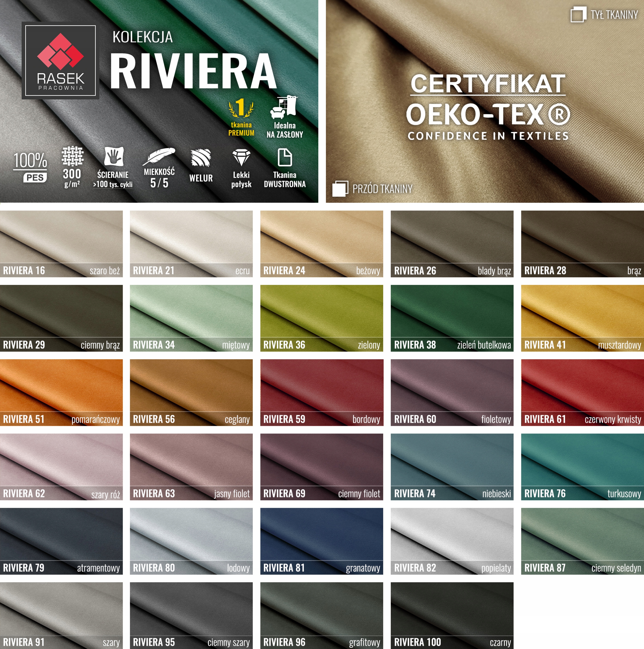This screenshot has height=649, width=644.
Task: Click the Przód tkaniny square icon
Action: 340,189
